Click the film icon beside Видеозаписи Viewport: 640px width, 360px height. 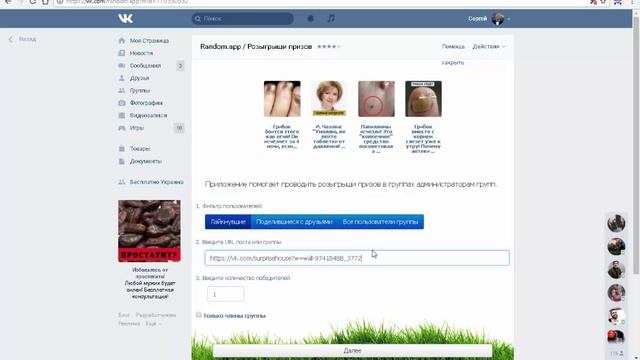[x=122, y=116]
